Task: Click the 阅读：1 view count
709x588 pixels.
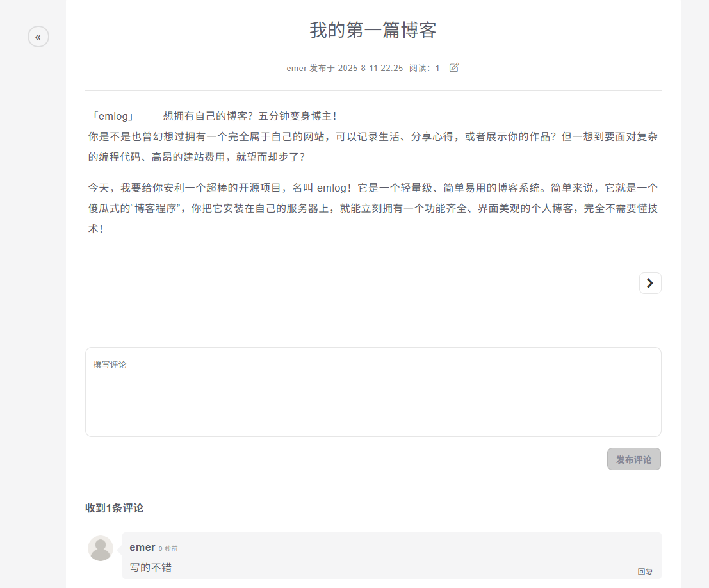Action: tap(425, 69)
